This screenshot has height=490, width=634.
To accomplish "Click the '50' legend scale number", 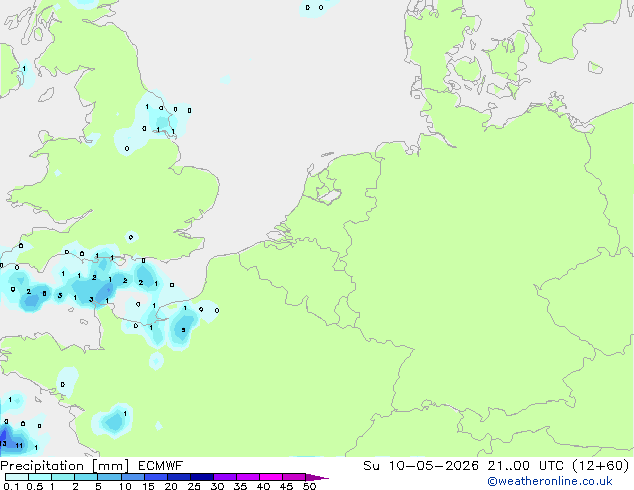I will (x=309, y=486).
